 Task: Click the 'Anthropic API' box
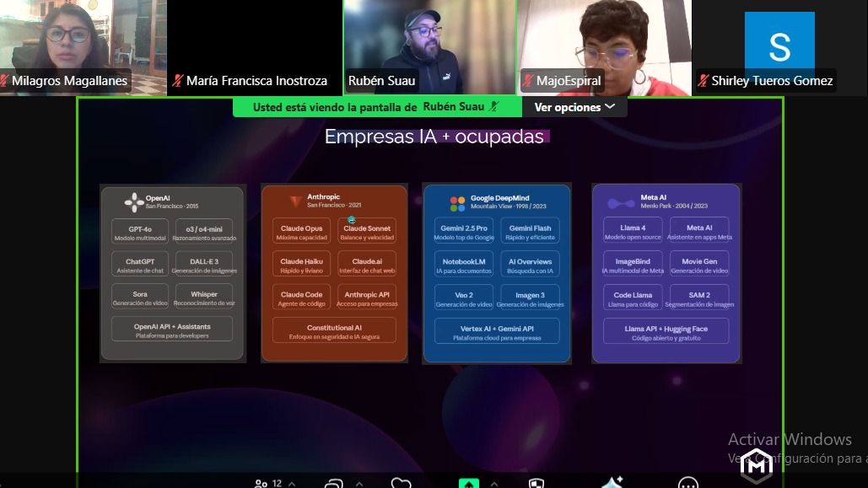[367, 298]
